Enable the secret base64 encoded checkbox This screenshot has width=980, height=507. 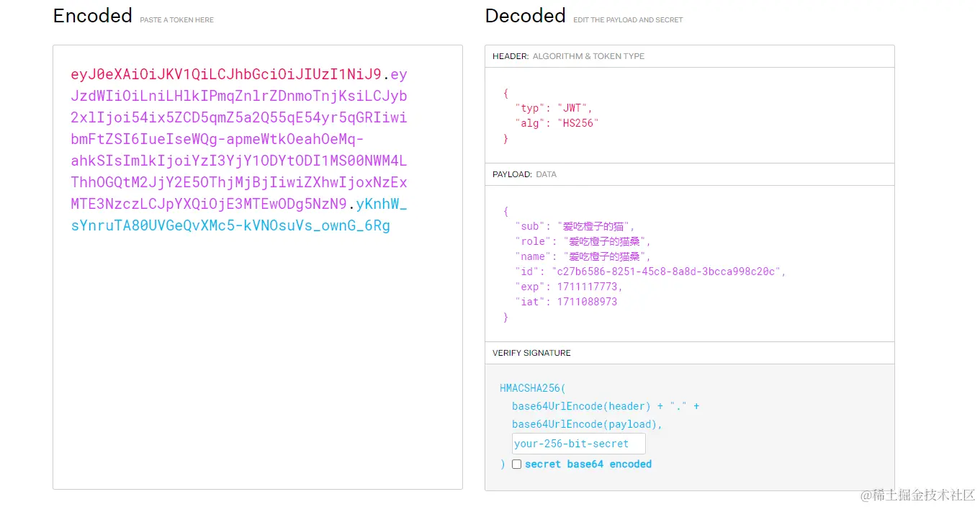click(516, 465)
